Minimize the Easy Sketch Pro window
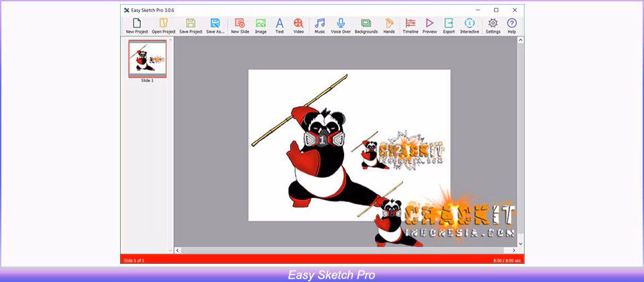This screenshot has width=644, height=282. point(478,10)
